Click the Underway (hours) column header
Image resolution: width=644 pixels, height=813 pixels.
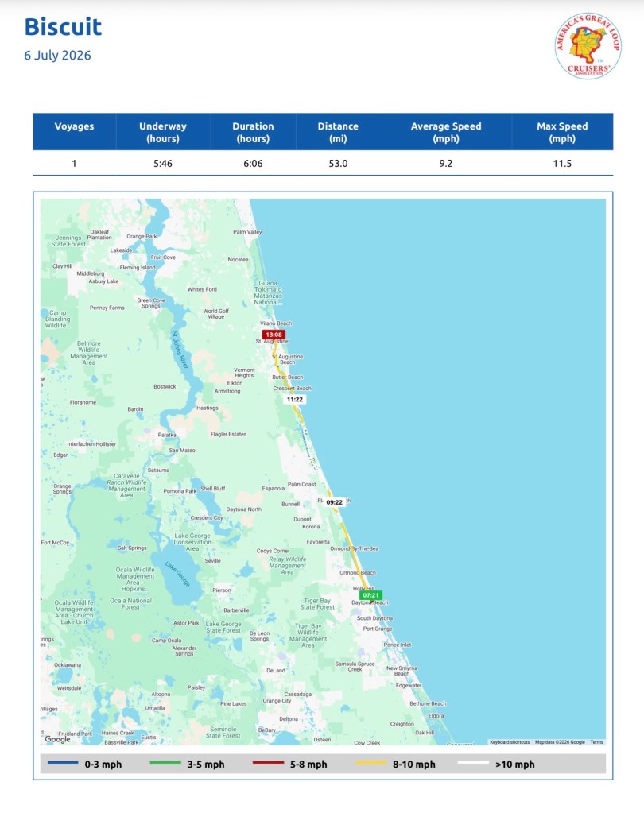(x=163, y=132)
